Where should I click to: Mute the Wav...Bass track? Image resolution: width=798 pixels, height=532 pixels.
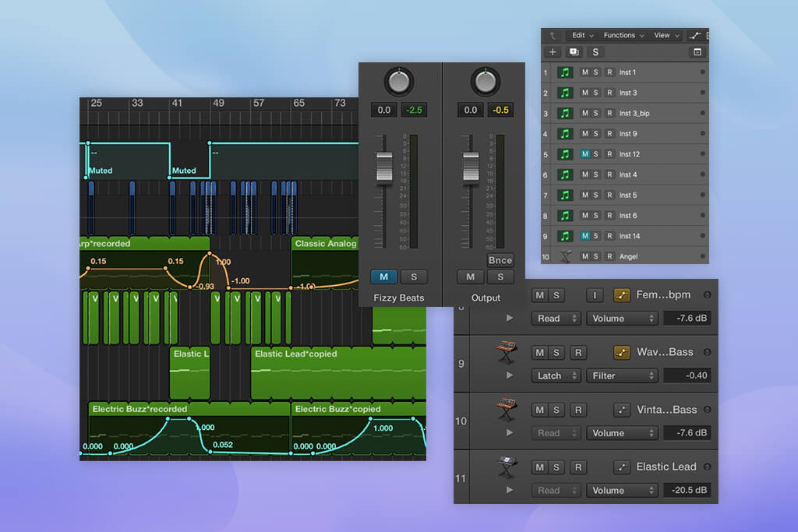tap(539, 353)
